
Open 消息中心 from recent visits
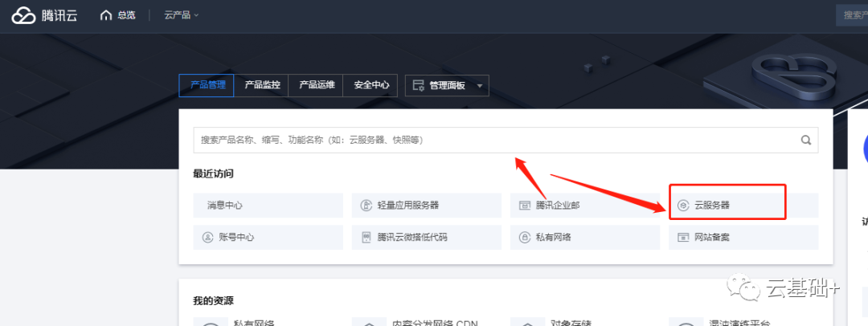268,206
